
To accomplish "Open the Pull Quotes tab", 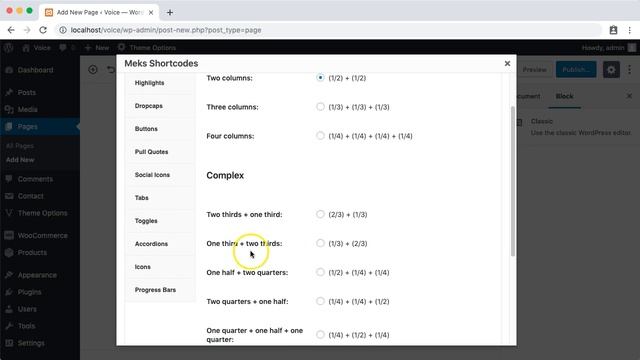I will click(x=160, y=151).
